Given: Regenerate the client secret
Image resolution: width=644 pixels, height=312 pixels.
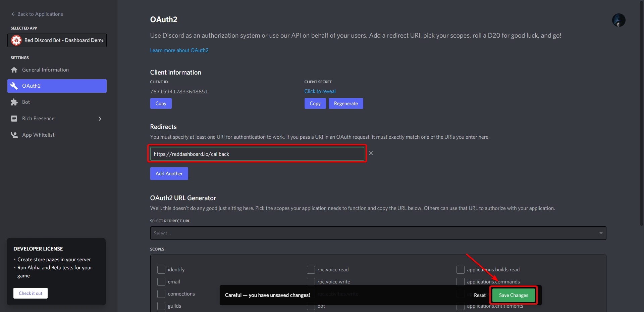Looking at the screenshot, I should [346, 103].
